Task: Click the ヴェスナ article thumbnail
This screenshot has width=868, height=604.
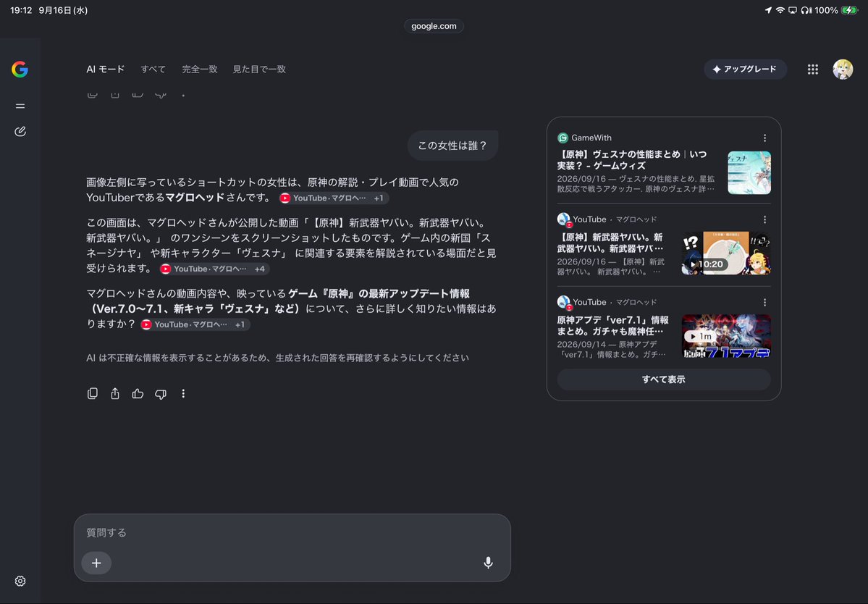Action: [x=749, y=173]
